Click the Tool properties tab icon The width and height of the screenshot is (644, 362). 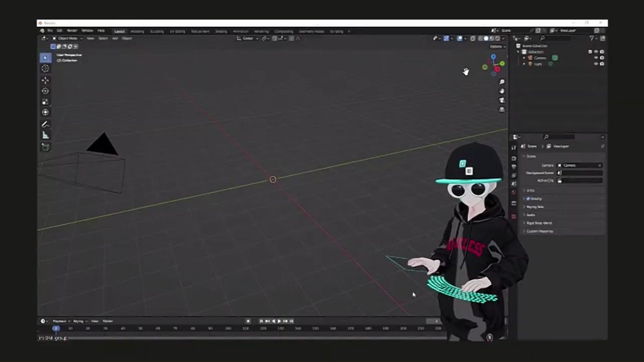(514, 148)
